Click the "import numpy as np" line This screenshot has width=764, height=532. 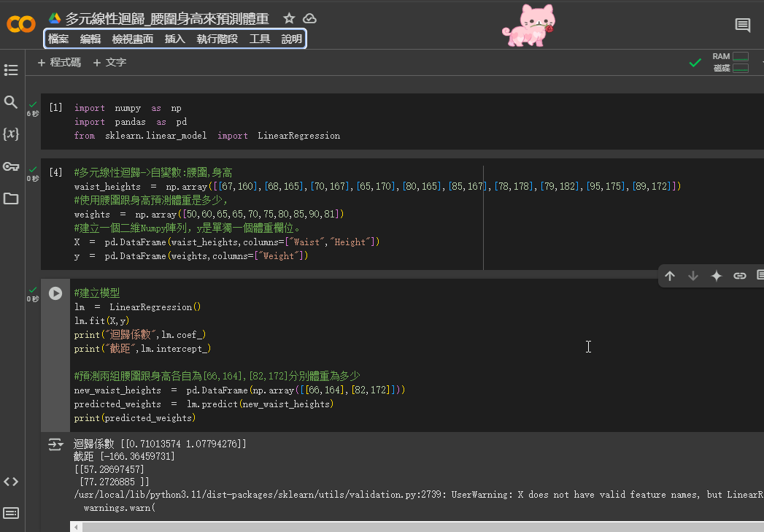[x=128, y=108]
